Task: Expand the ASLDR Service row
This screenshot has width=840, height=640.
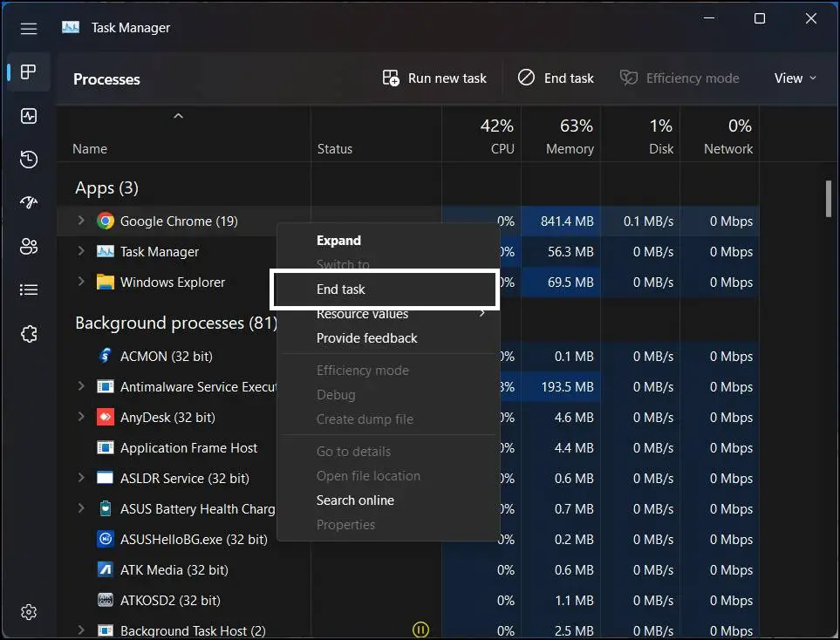Action: [x=81, y=477]
